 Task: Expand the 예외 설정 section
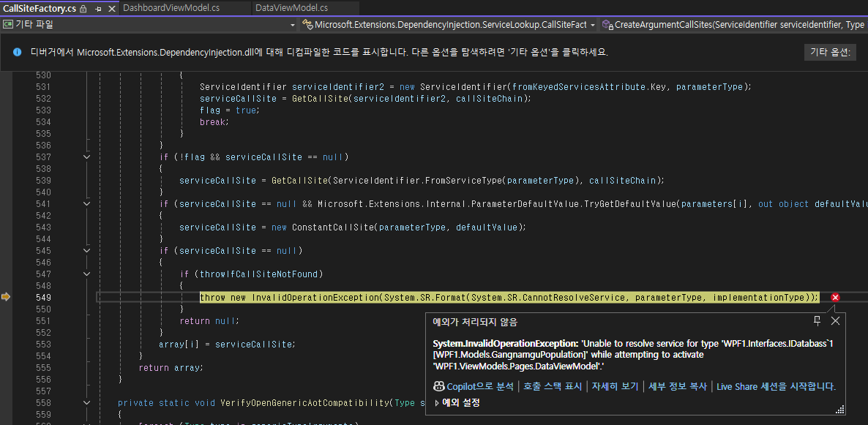point(437,403)
